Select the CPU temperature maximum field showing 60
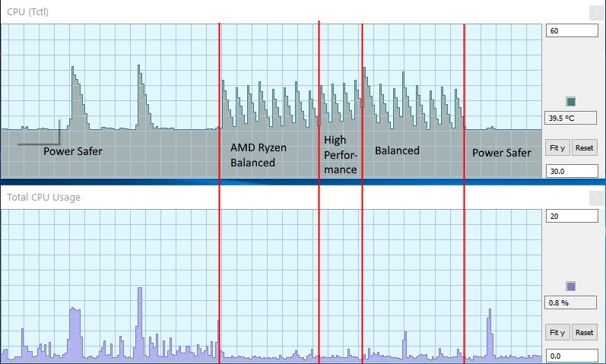 pos(572,31)
